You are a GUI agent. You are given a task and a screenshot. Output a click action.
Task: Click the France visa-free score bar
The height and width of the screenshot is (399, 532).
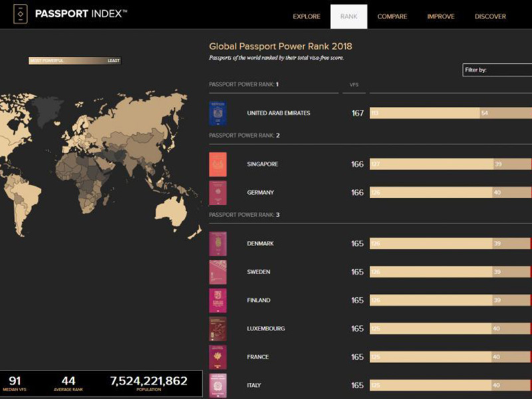[451, 357]
